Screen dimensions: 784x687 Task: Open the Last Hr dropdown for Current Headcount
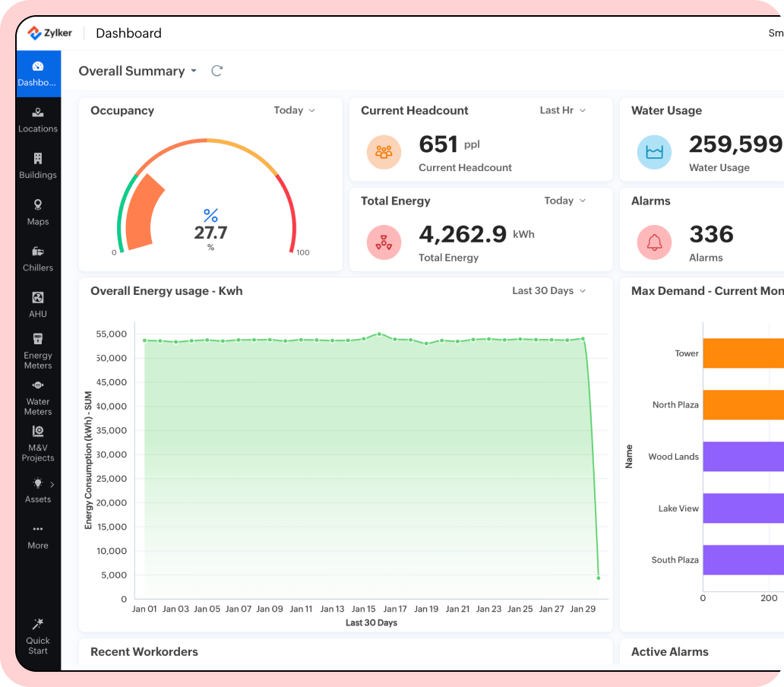[x=562, y=110]
